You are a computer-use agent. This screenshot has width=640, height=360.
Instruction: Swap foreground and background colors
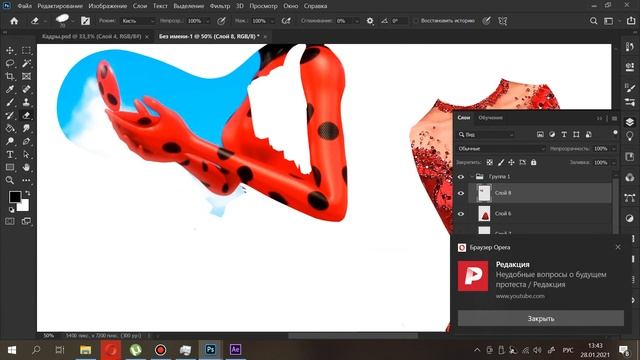(x=28, y=193)
